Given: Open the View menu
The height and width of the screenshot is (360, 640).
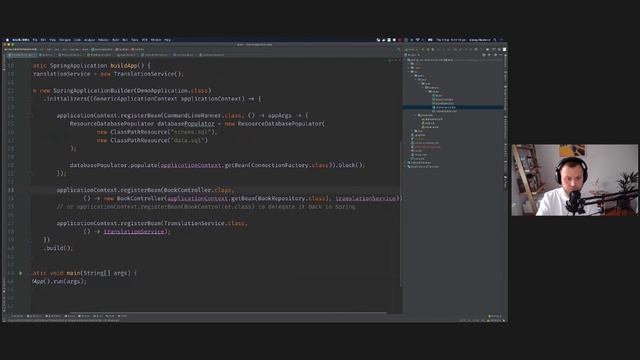Looking at the screenshot, I should point(52,40).
